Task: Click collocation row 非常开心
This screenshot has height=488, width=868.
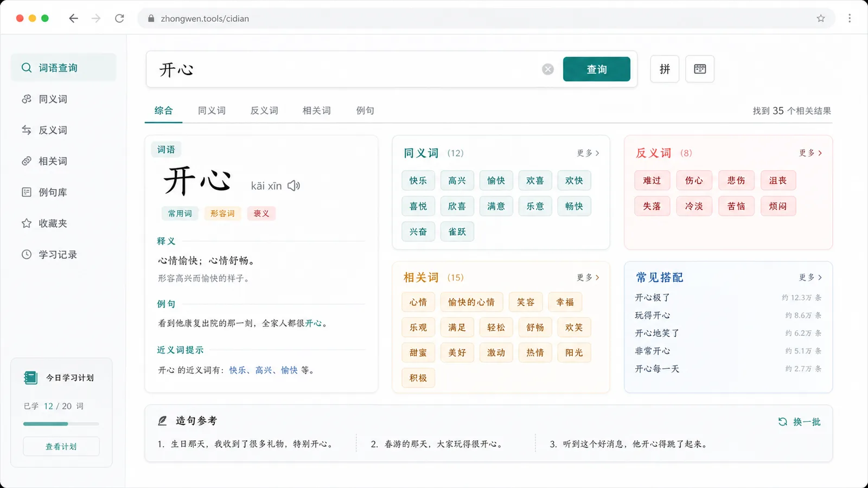Action: (728, 351)
